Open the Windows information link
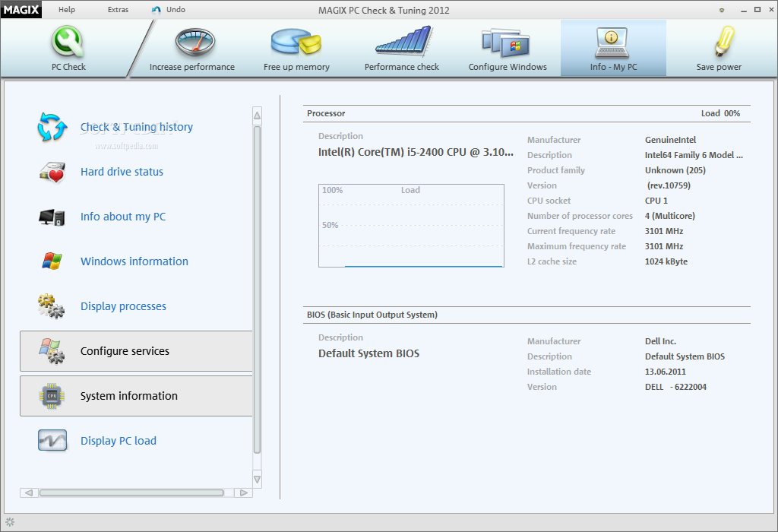The width and height of the screenshot is (778, 532). tap(134, 261)
